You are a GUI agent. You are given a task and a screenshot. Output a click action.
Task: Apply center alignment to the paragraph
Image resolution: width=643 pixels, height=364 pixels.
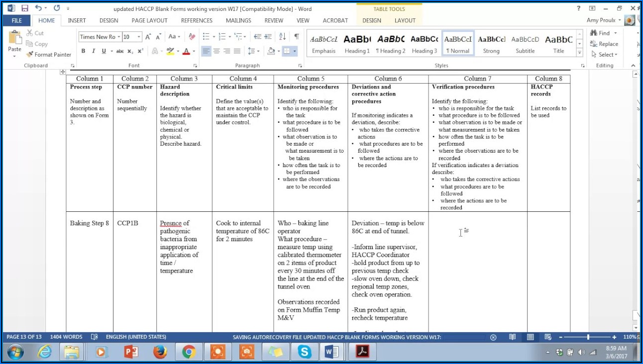click(x=216, y=51)
